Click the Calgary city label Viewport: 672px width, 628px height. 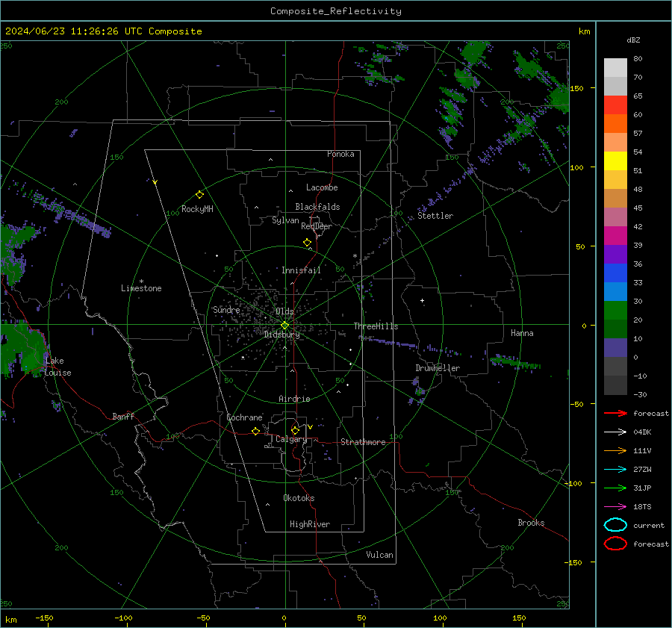[x=291, y=439]
